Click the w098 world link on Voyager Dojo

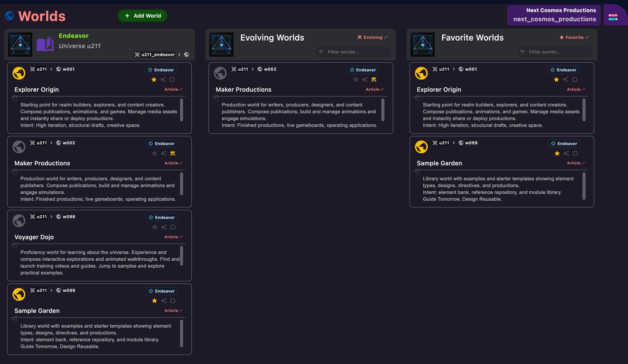pyautogui.click(x=66, y=217)
